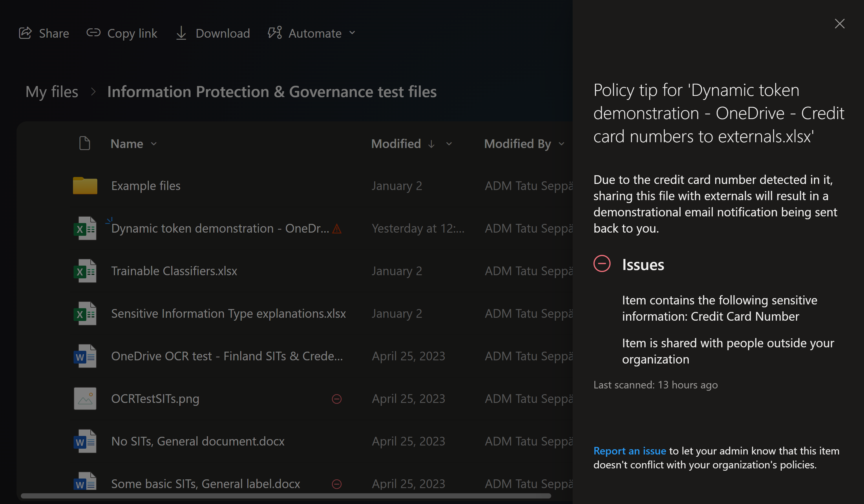Click blocked icon beside Some basic SITs document

[337, 484]
